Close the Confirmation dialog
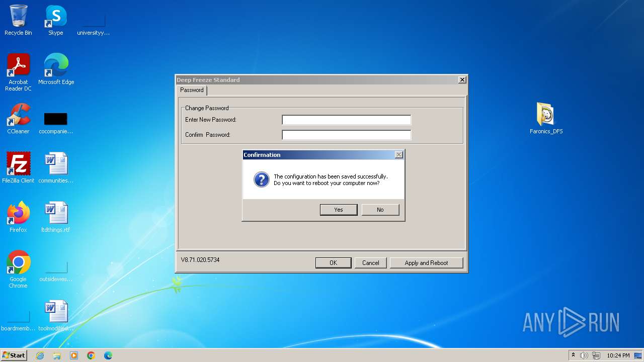 pos(399,155)
